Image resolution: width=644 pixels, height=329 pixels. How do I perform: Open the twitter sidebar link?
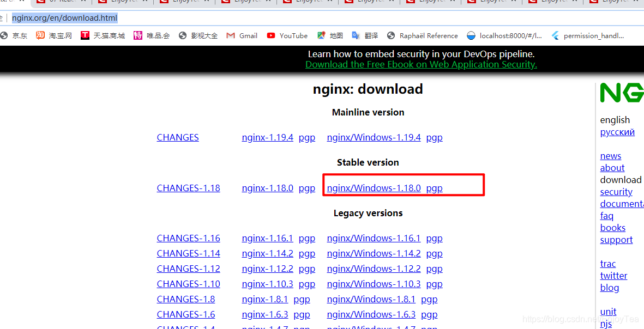point(613,276)
